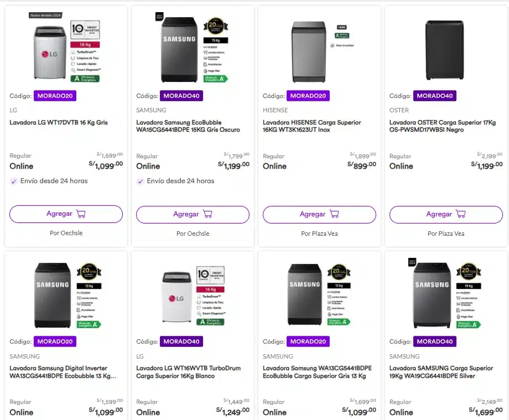Click the checkmark beside Samsung 15KG 'Envío desde 24 horas'
509x420 pixels.
(x=141, y=181)
